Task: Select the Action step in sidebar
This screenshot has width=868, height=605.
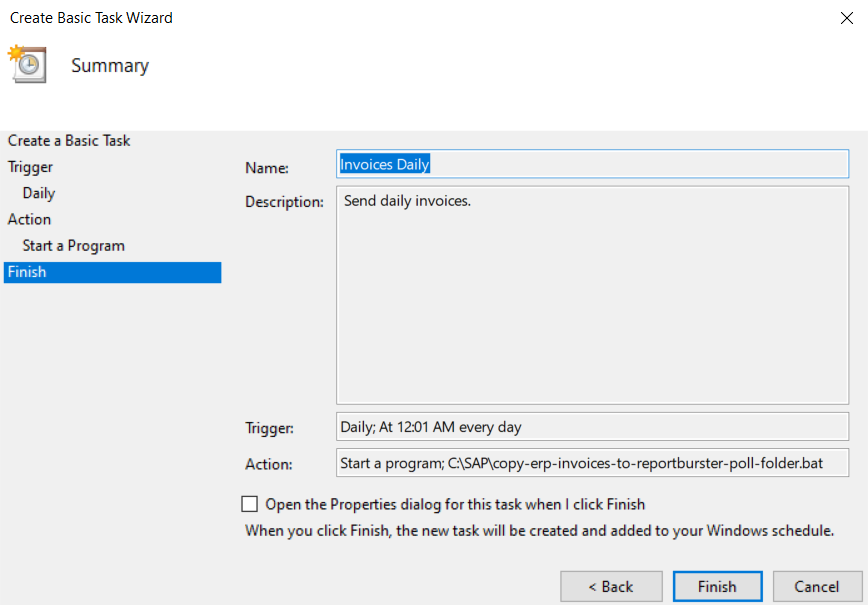Action: (29, 219)
